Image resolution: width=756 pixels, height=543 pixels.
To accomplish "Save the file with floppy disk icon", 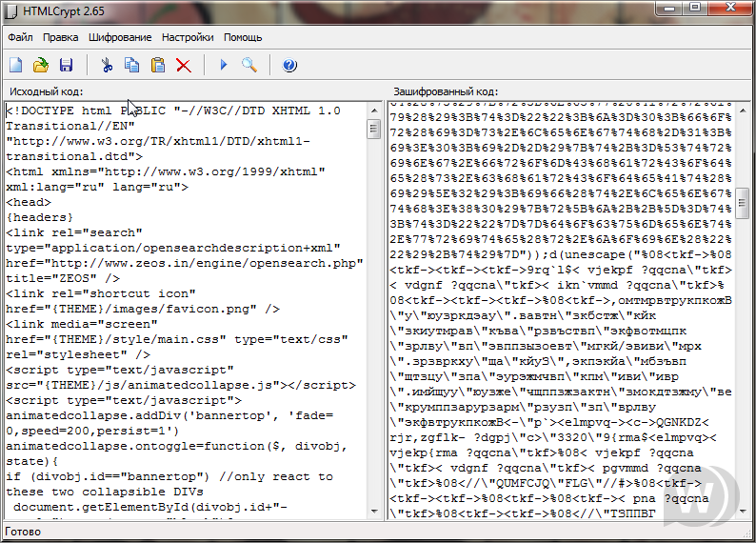I will (66, 65).
